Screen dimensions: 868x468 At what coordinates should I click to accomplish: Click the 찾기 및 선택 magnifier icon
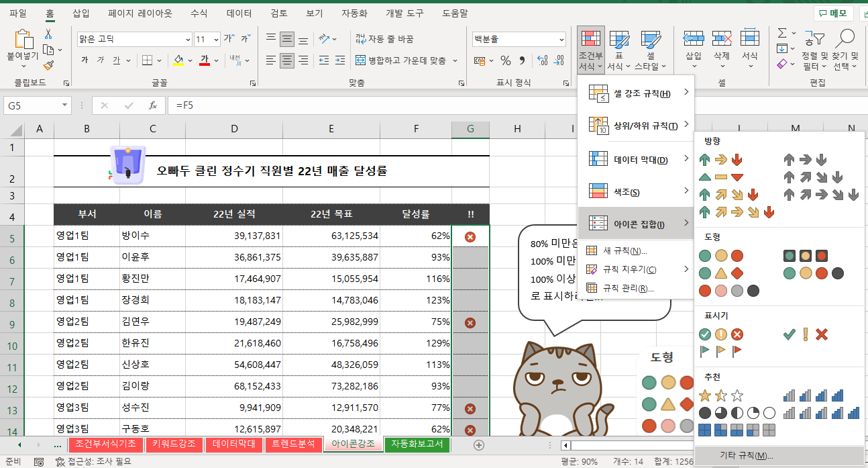coord(846,38)
